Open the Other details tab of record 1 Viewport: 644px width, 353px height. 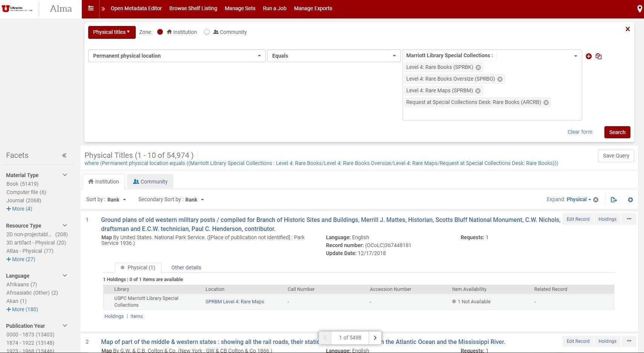pyautogui.click(x=186, y=267)
